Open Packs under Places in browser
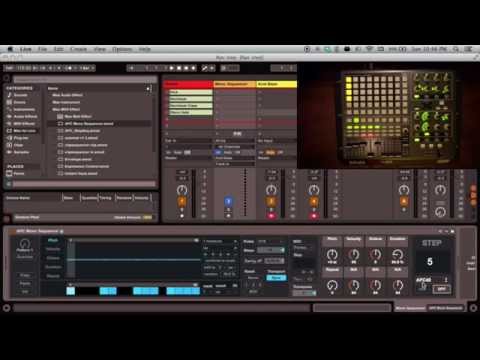Viewport: 480px width, 360px height. [19, 173]
